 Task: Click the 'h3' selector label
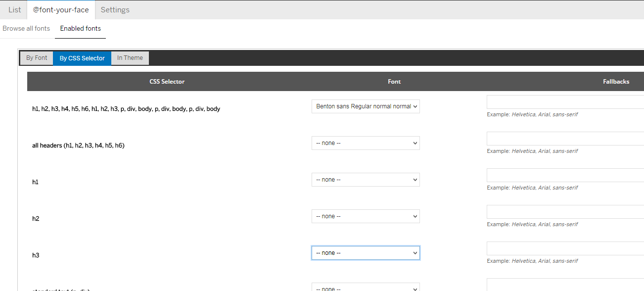click(36, 255)
